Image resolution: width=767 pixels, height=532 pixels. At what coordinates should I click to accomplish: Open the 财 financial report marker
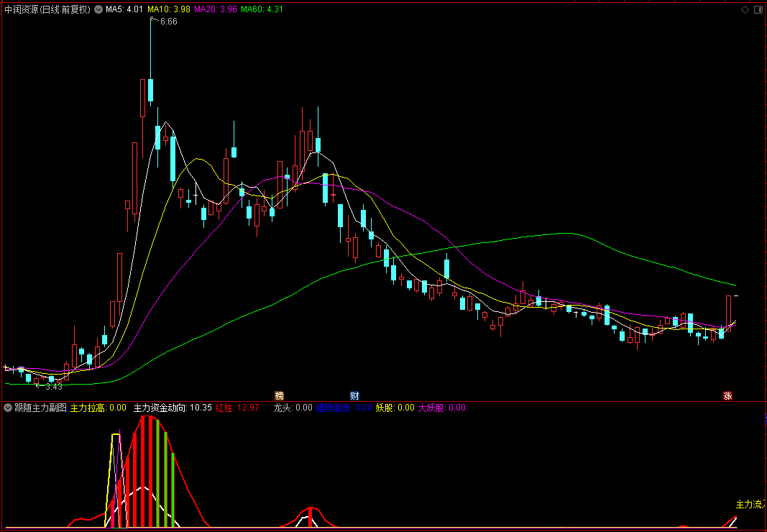[354, 395]
